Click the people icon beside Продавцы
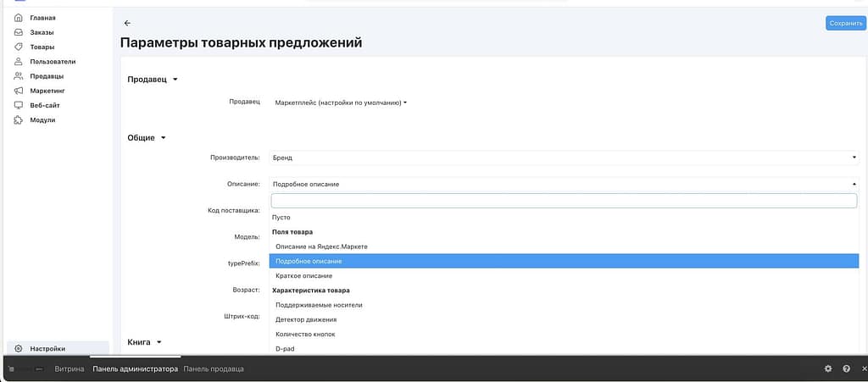The height and width of the screenshot is (382, 868). point(19,76)
